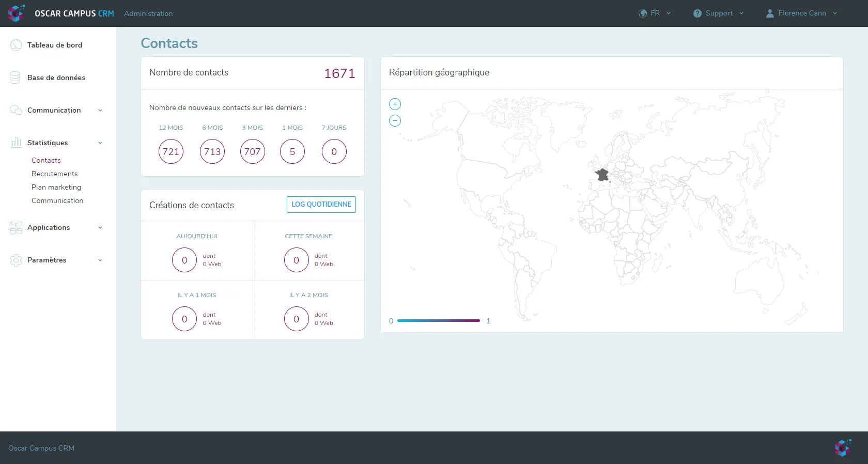Click the Applications grid icon
This screenshot has height=464, width=868.
[16, 228]
